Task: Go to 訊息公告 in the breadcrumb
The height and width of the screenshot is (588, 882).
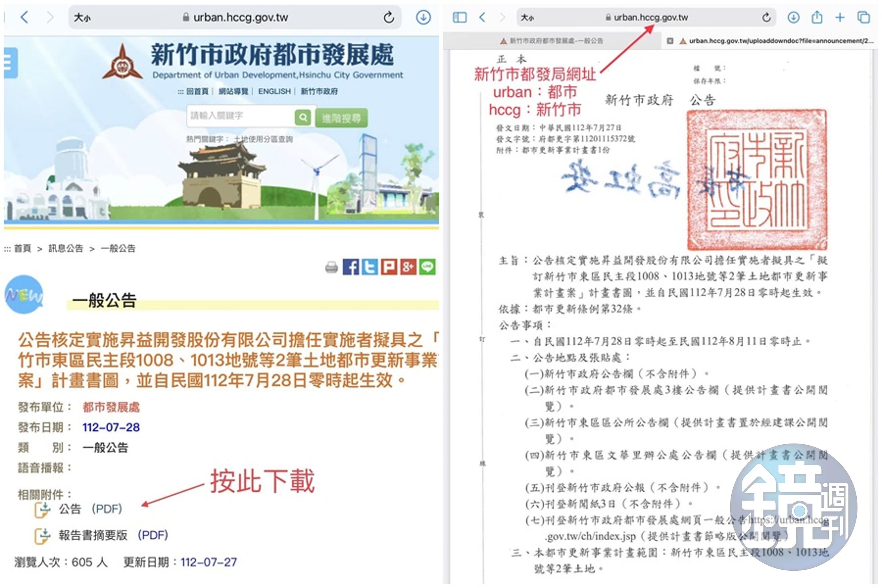Action: [66, 248]
